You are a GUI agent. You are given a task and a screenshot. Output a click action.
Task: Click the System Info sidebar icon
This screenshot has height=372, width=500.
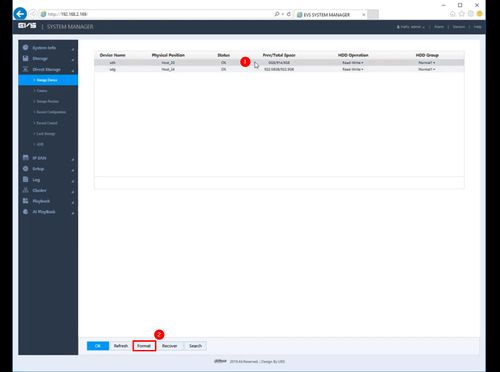click(26, 48)
